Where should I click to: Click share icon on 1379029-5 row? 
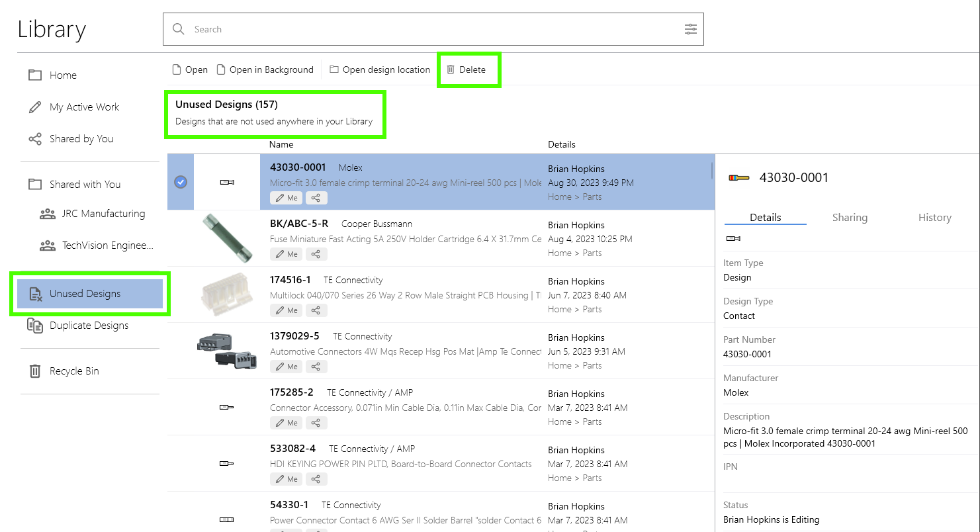[x=316, y=367]
